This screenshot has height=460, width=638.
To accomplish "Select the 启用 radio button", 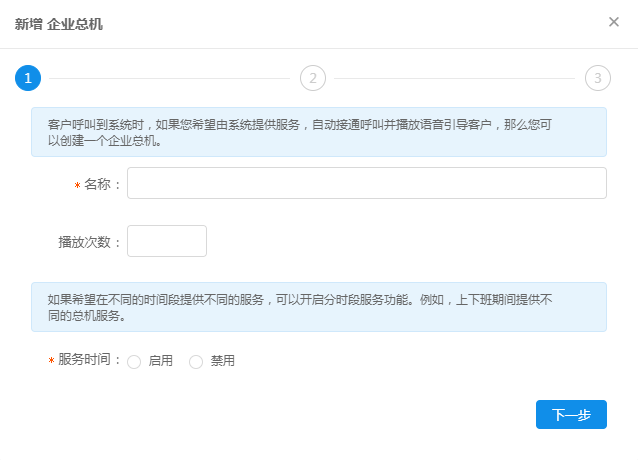I will (134, 362).
